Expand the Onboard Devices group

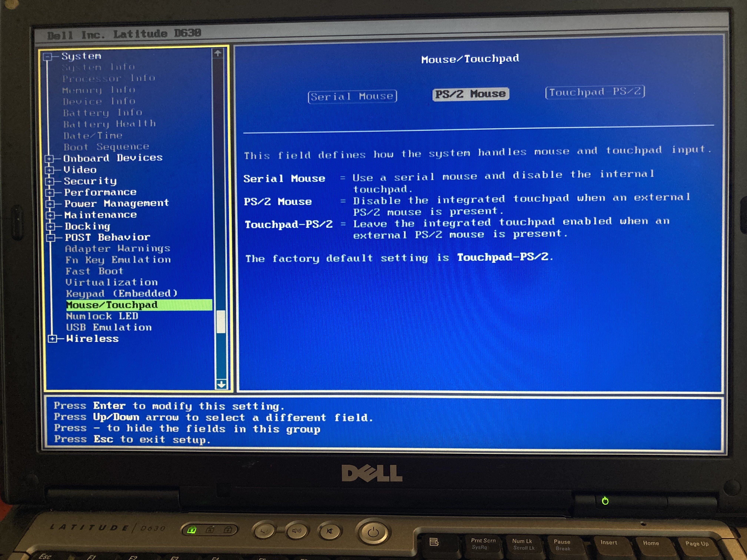pyautogui.click(x=49, y=159)
